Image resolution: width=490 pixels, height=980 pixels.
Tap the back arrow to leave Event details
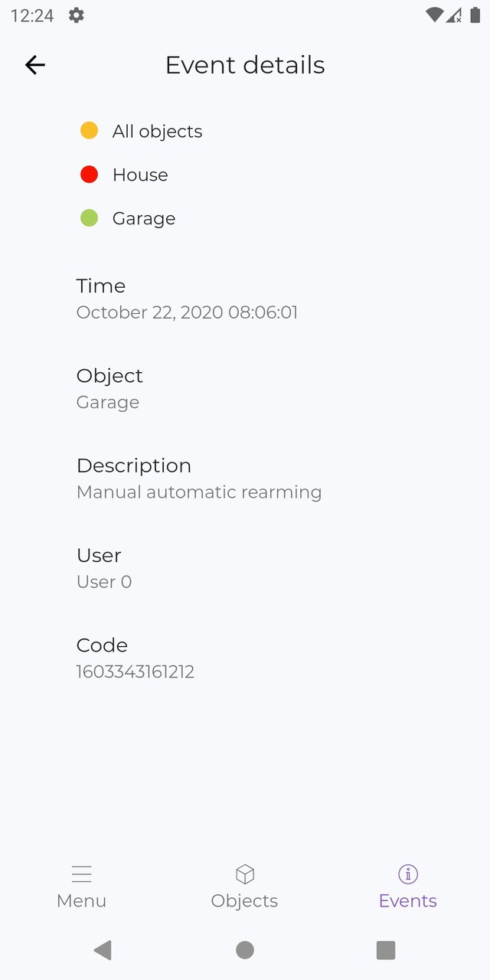coord(34,65)
